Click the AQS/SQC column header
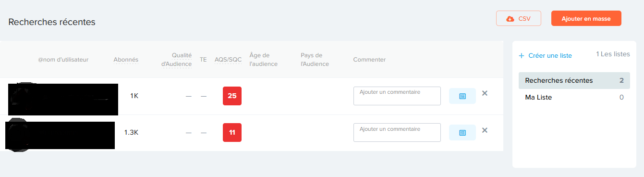644x177 pixels. pos(228,60)
